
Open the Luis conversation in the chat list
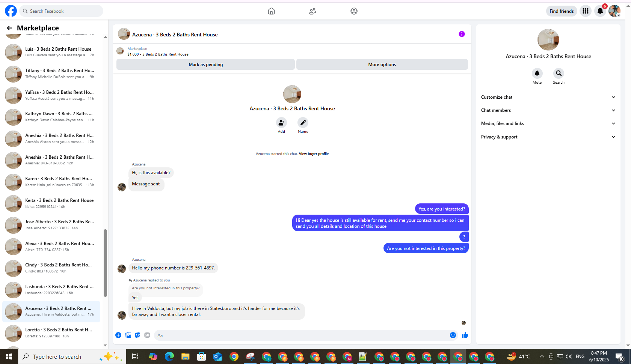point(51,52)
